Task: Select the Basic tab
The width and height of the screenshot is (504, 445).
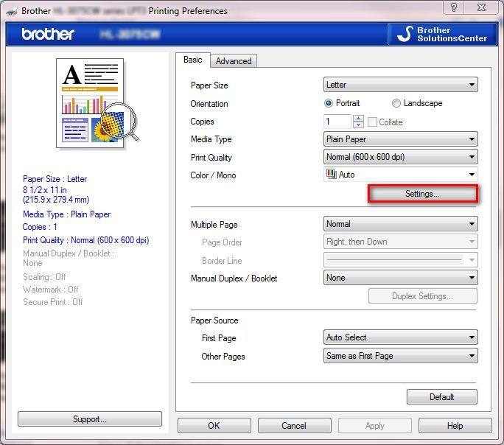Action: pyautogui.click(x=192, y=60)
